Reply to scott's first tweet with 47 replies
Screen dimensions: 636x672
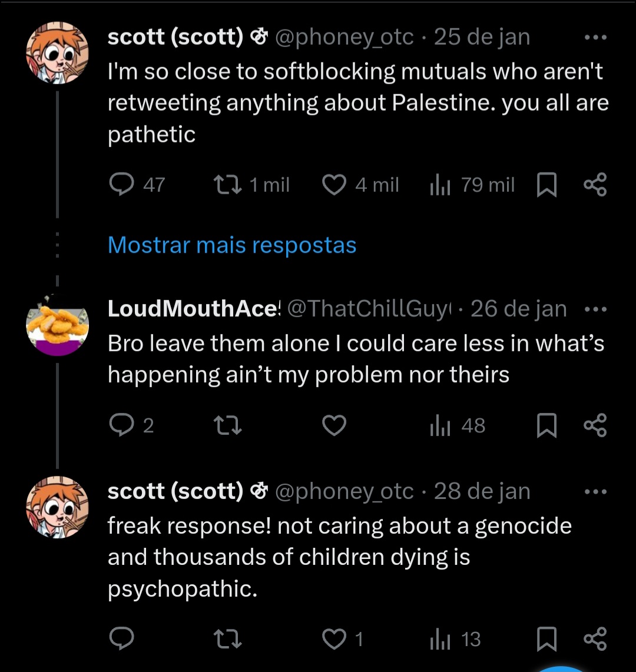(122, 185)
